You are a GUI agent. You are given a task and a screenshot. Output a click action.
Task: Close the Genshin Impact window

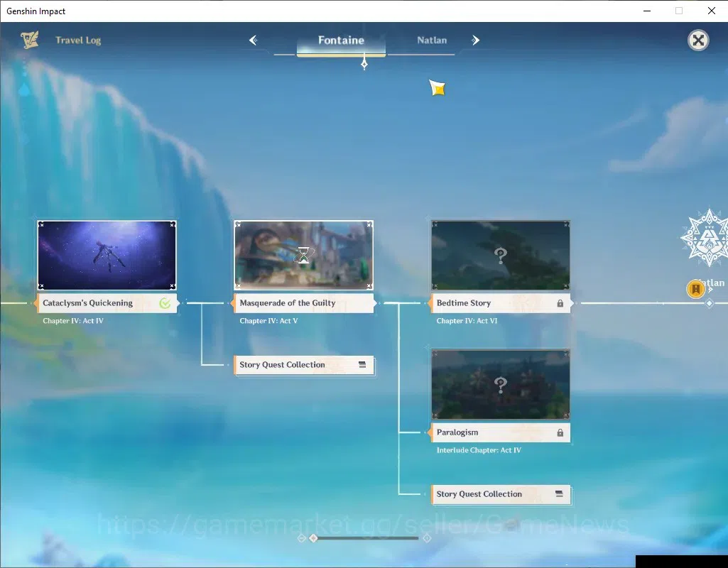pos(711,11)
